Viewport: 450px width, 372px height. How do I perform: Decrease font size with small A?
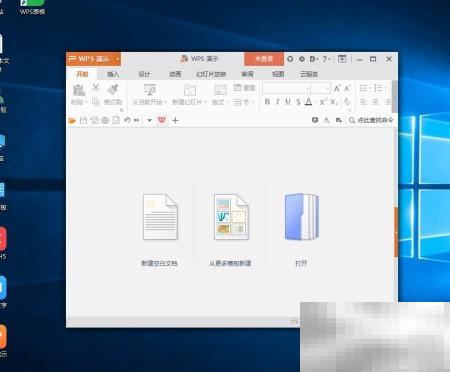[347, 88]
